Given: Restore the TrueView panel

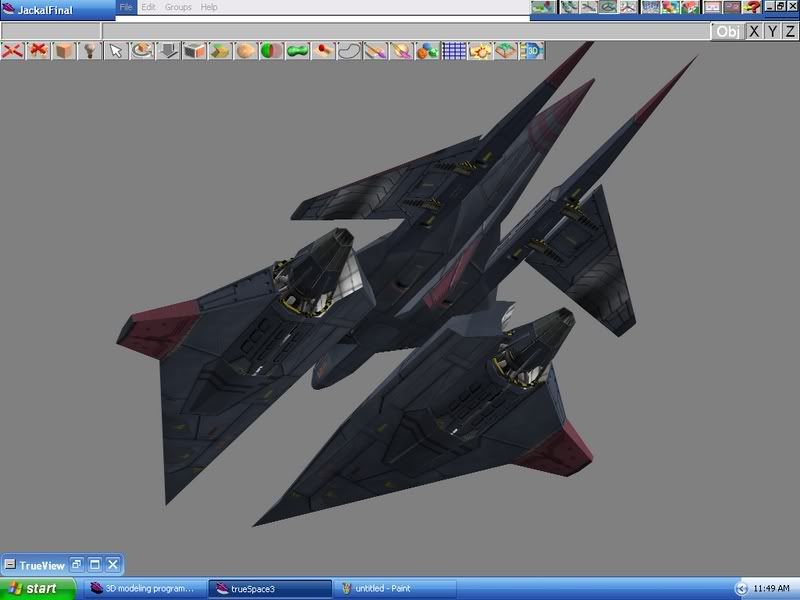Looking at the screenshot, I should [77, 564].
